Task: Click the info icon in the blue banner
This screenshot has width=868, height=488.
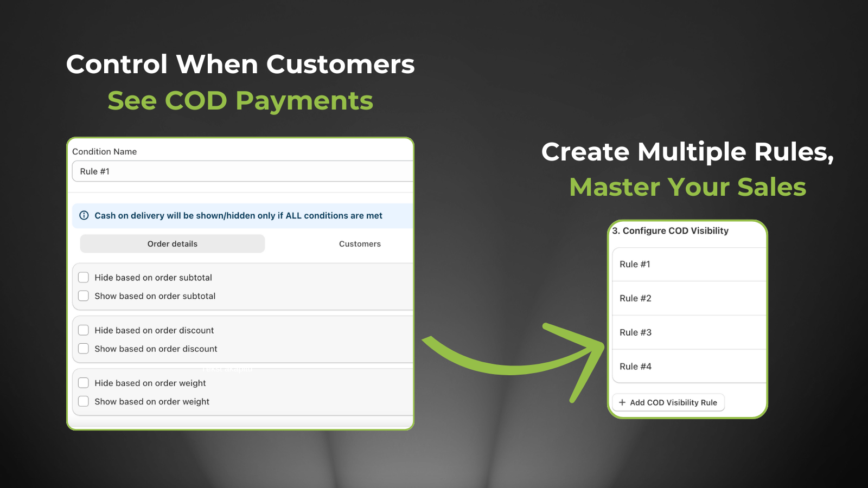Action: [84, 215]
